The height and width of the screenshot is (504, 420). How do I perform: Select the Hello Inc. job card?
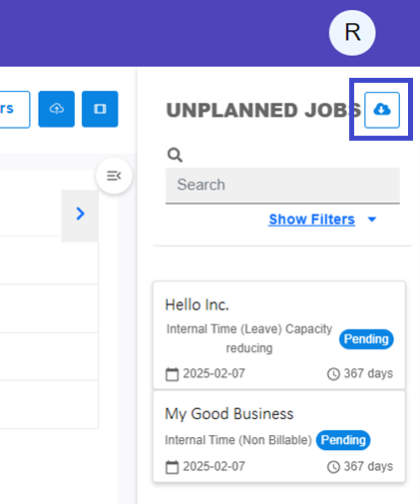pos(279,335)
